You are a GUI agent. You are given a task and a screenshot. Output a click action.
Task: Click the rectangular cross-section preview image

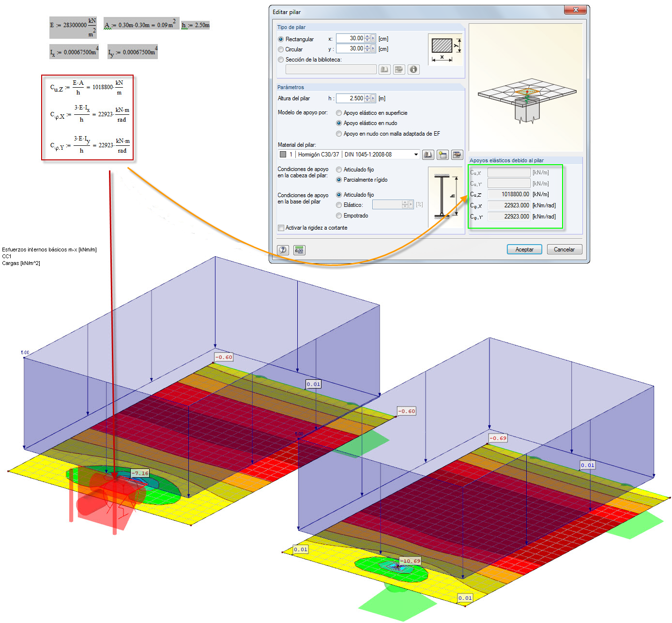pyautogui.click(x=445, y=49)
